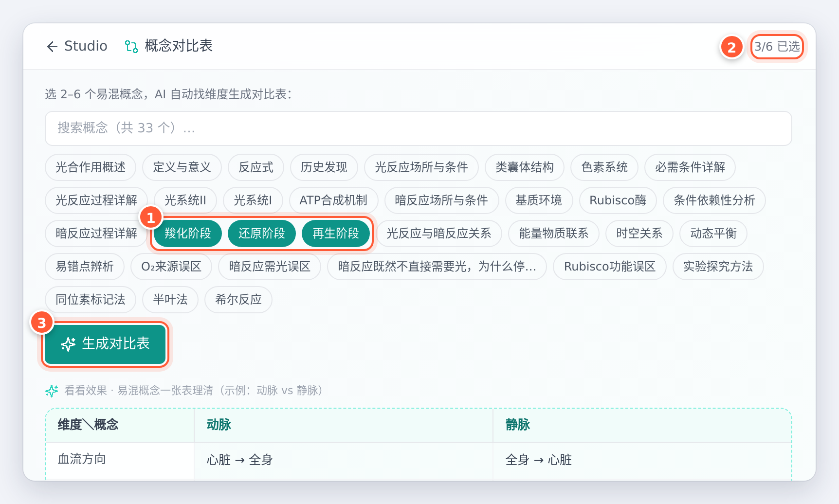
Task: Select the 历史发现 concept chip
Action: click(324, 167)
